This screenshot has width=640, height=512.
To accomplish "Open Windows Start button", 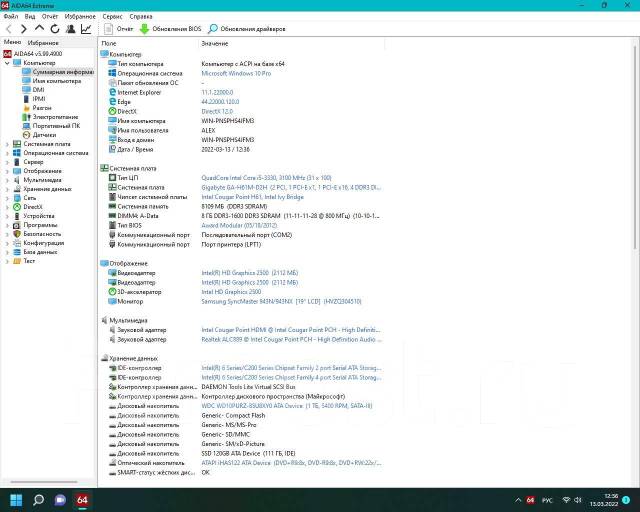I will point(16,500).
